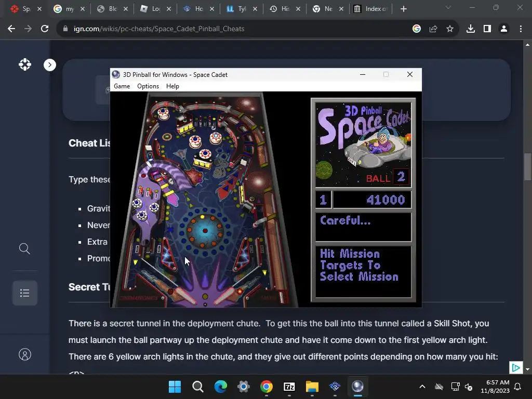The width and height of the screenshot is (532, 399).
Task: Open Settings from taskbar
Action: pyautogui.click(x=244, y=387)
